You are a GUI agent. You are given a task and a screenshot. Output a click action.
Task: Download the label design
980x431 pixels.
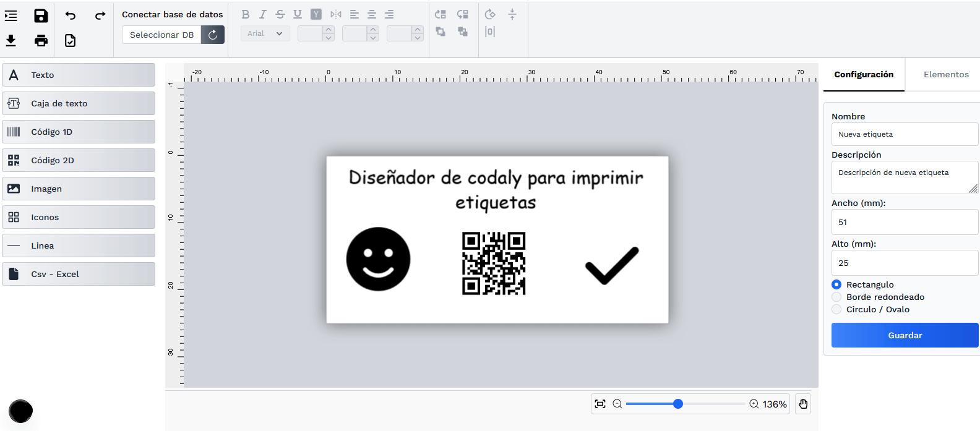(x=11, y=41)
